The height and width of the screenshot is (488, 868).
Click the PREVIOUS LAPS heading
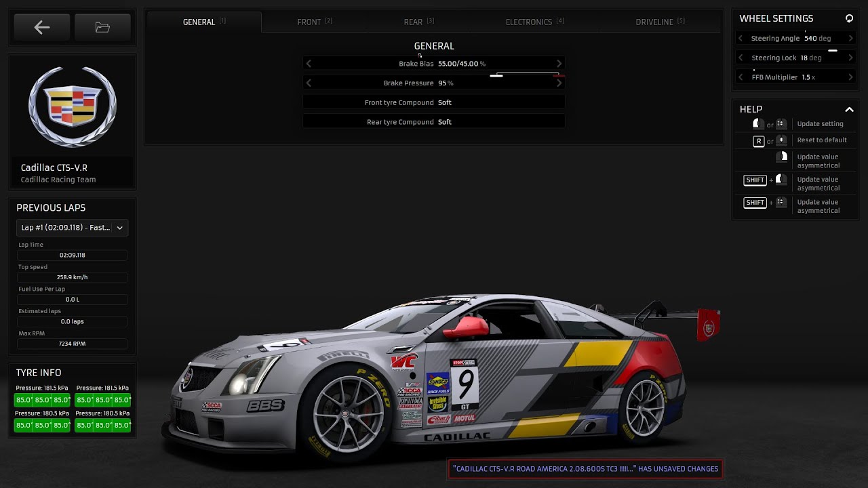point(51,208)
